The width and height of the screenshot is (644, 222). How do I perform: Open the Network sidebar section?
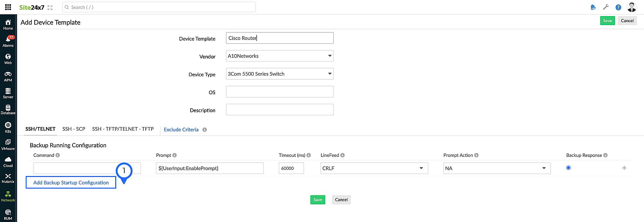8,196
